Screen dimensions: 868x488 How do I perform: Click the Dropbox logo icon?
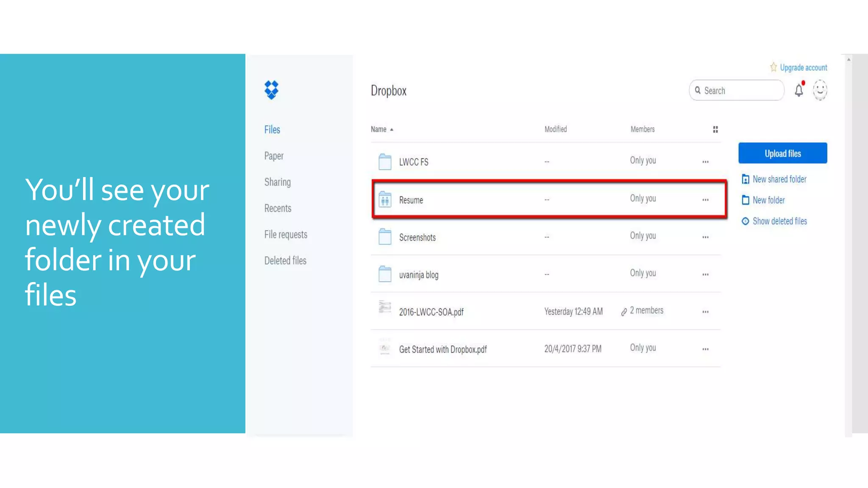click(271, 90)
